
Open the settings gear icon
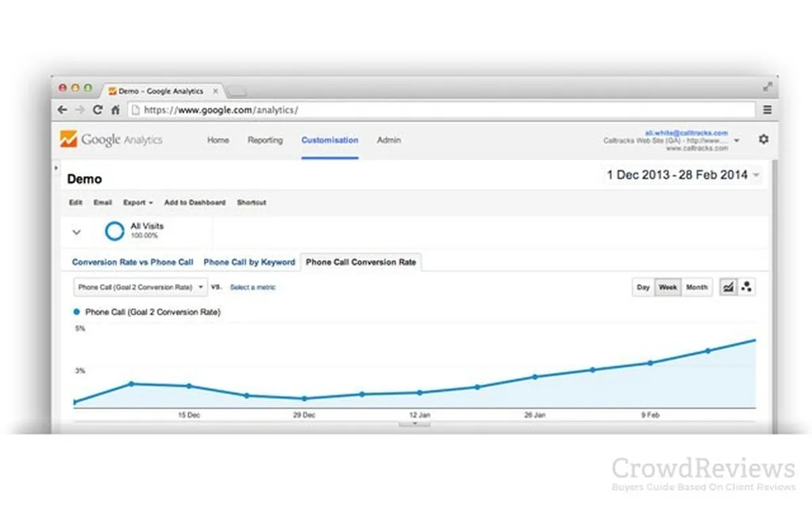tap(763, 139)
